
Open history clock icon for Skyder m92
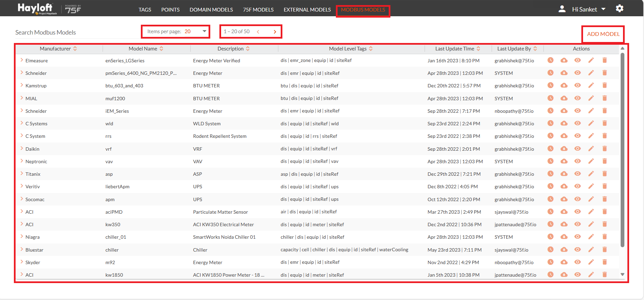pyautogui.click(x=551, y=262)
